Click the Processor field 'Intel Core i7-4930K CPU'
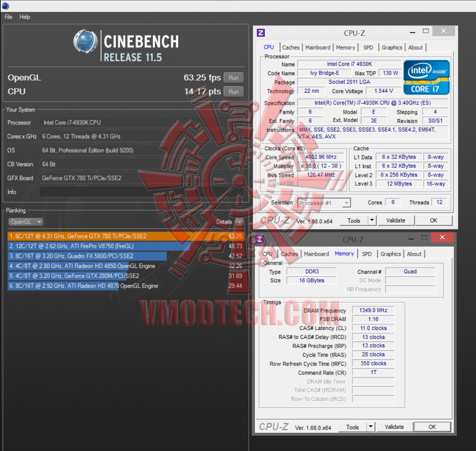 click(x=141, y=122)
